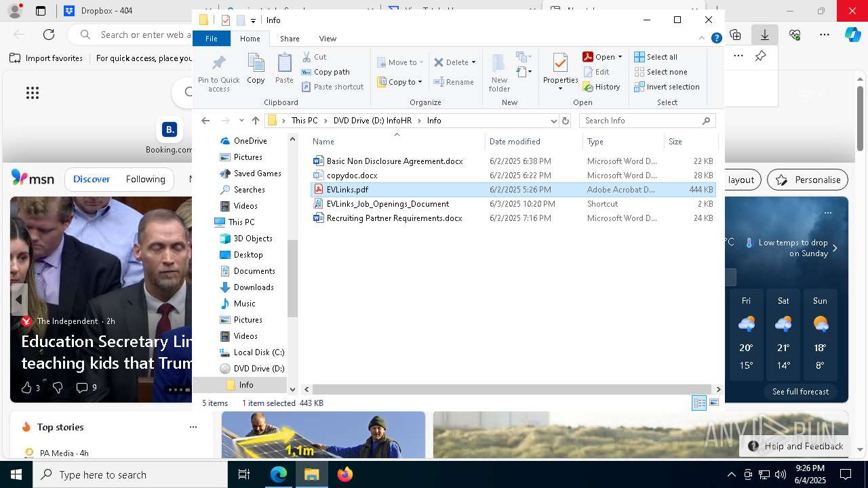Switch to the Share ribbon tab
Viewport: 868px width, 488px height.
290,39
